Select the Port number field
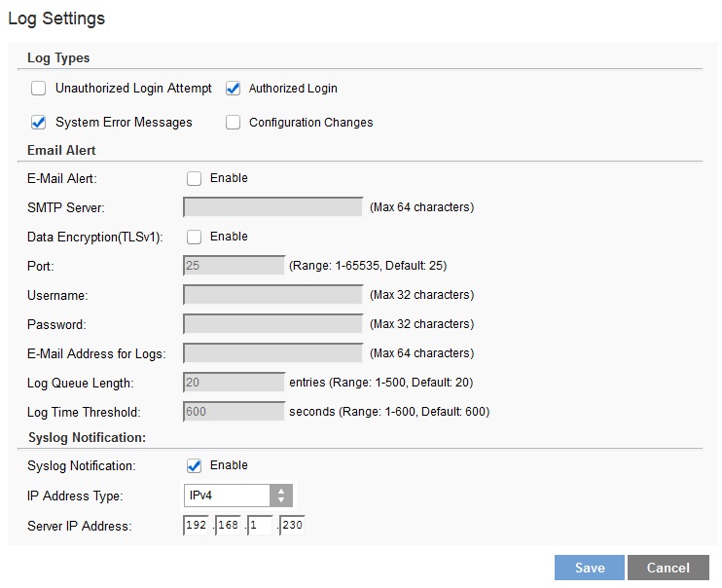722x588 pixels. pos(234,265)
